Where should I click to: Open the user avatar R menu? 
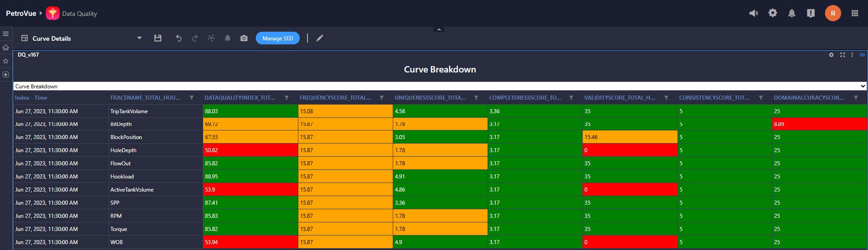[x=833, y=14]
